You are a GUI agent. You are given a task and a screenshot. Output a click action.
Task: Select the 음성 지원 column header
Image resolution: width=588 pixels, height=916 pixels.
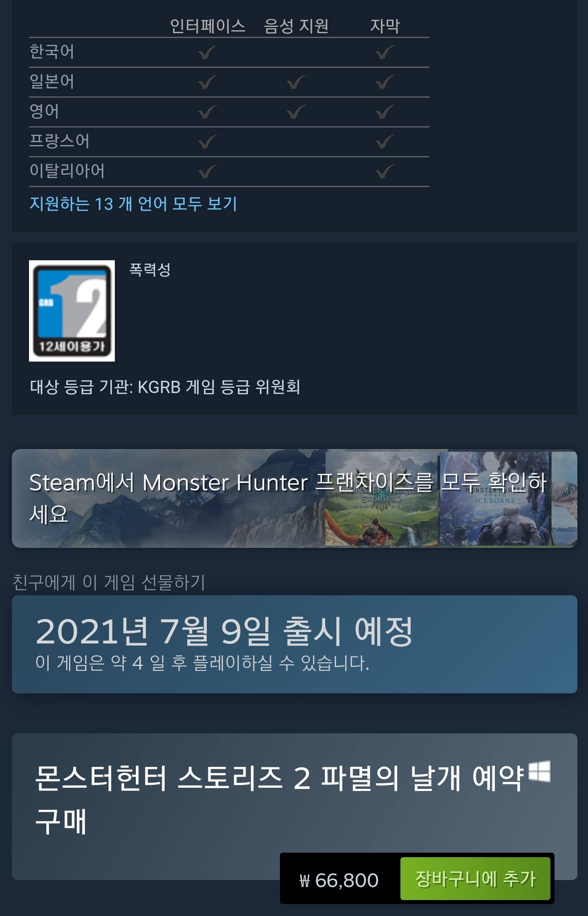coord(296,26)
